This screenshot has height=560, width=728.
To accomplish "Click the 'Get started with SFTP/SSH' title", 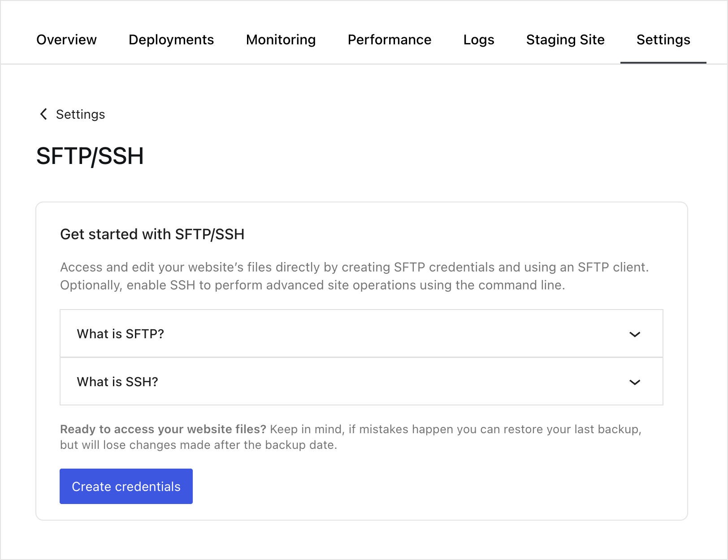I will pos(152,234).
